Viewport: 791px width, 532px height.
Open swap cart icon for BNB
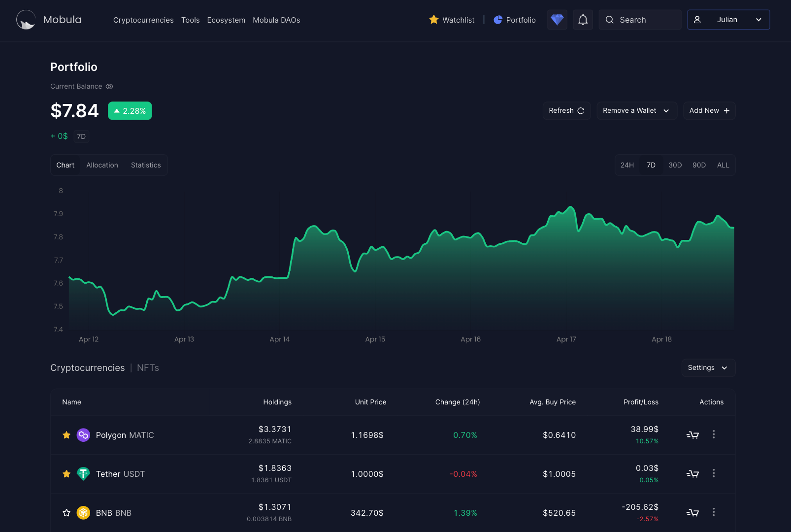point(692,513)
